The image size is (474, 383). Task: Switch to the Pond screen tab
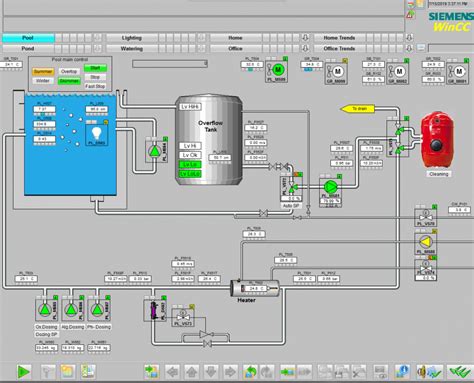pyautogui.click(x=28, y=48)
